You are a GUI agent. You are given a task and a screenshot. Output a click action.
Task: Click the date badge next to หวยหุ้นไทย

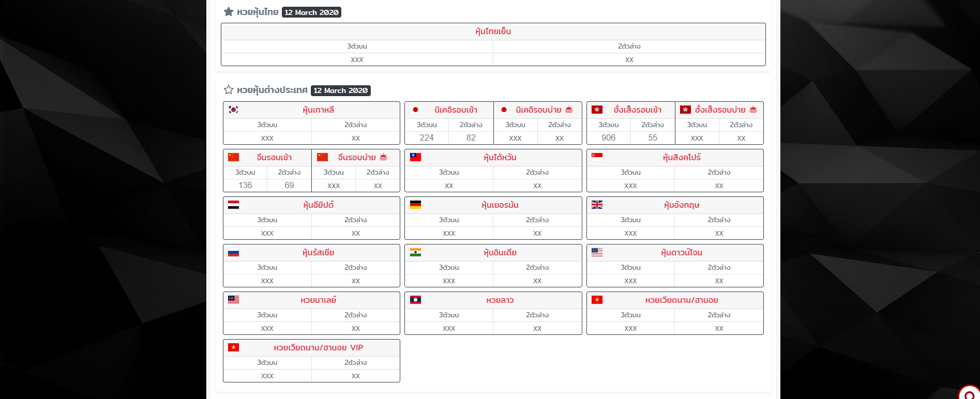click(311, 12)
